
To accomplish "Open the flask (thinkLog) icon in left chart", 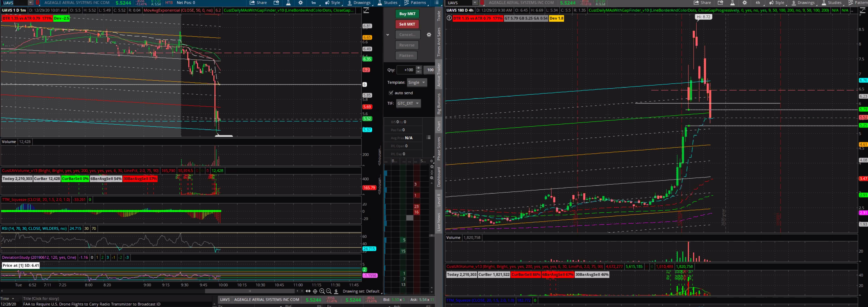I will click(x=288, y=3).
